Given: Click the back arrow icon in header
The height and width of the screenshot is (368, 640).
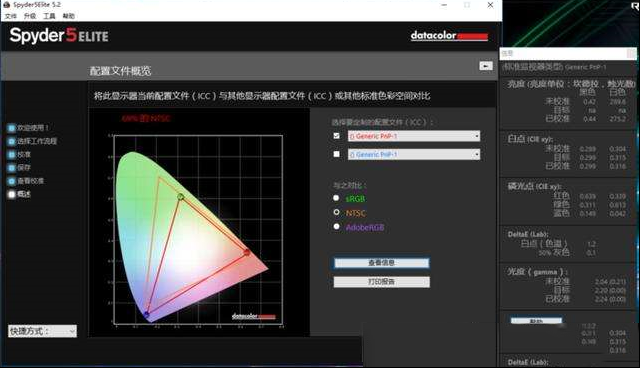Looking at the screenshot, I should click(486, 66).
